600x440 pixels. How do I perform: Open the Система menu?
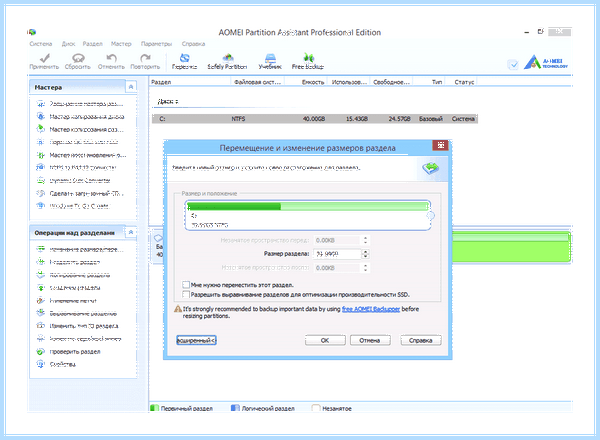pyautogui.click(x=41, y=44)
